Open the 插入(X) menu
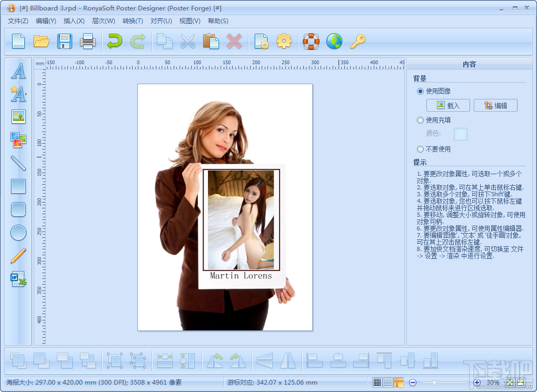The image size is (537, 392). [x=74, y=21]
